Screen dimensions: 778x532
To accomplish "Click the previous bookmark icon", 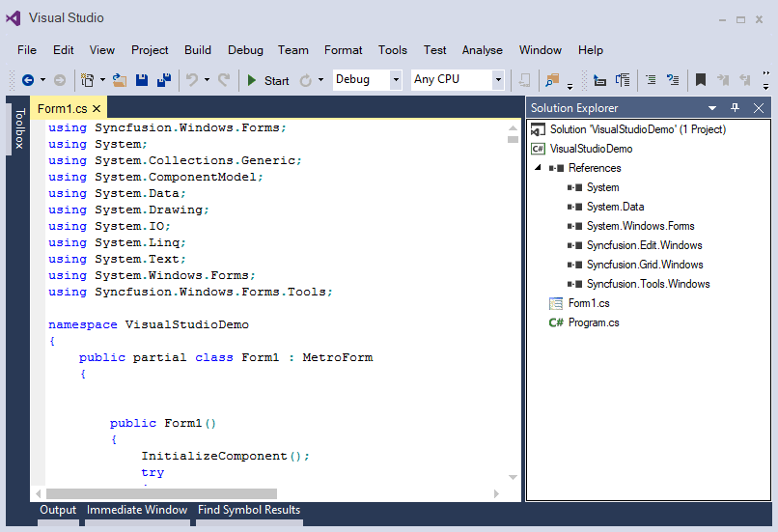I will pos(723,80).
